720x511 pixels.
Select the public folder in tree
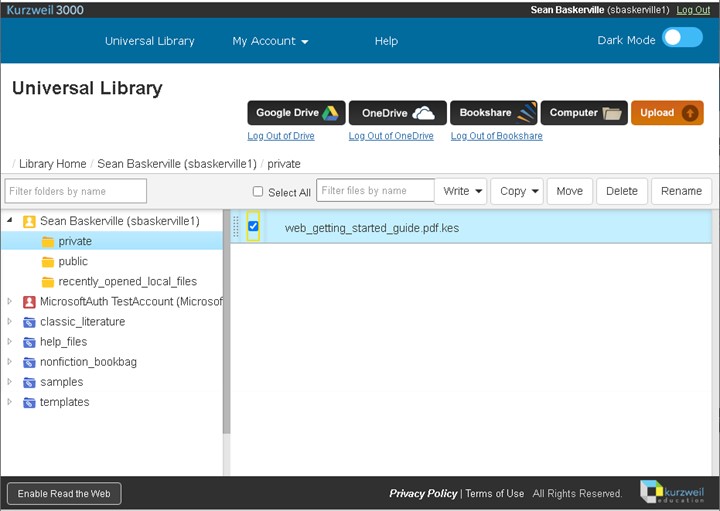coord(73,261)
